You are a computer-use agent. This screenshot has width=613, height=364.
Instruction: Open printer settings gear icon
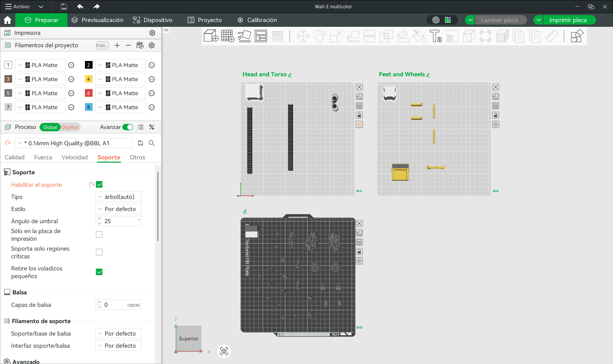[x=152, y=33]
